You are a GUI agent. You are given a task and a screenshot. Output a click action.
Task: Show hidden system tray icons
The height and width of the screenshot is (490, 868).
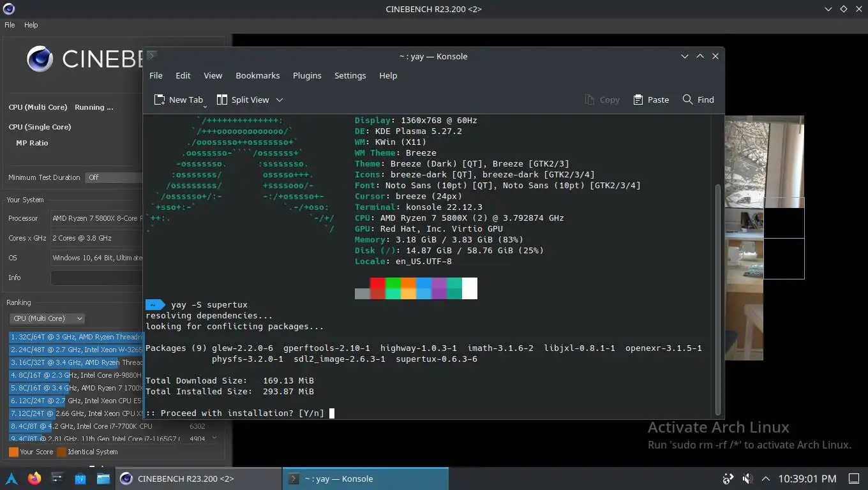[x=766, y=479]
